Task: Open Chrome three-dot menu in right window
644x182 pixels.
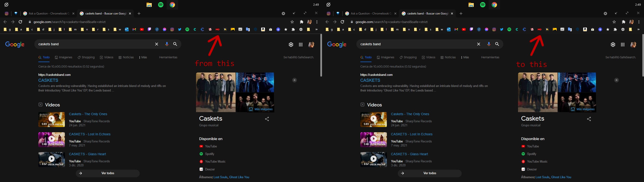Action: tap(639, 22)
